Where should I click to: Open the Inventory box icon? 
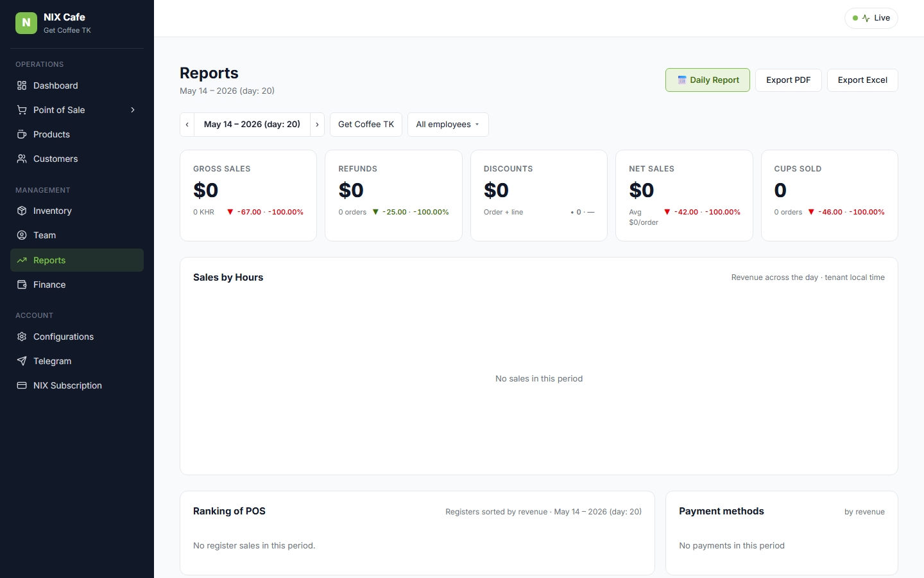point(22,211)
